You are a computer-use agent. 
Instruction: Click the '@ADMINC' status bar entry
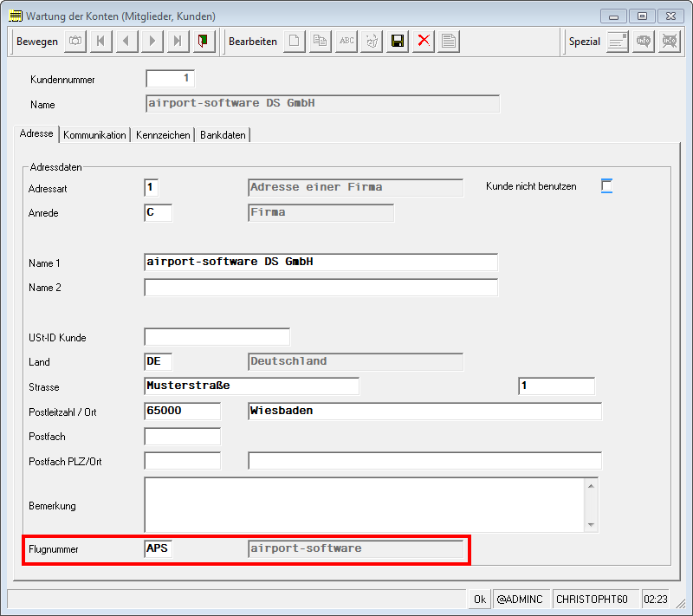[x=520, y=600]
